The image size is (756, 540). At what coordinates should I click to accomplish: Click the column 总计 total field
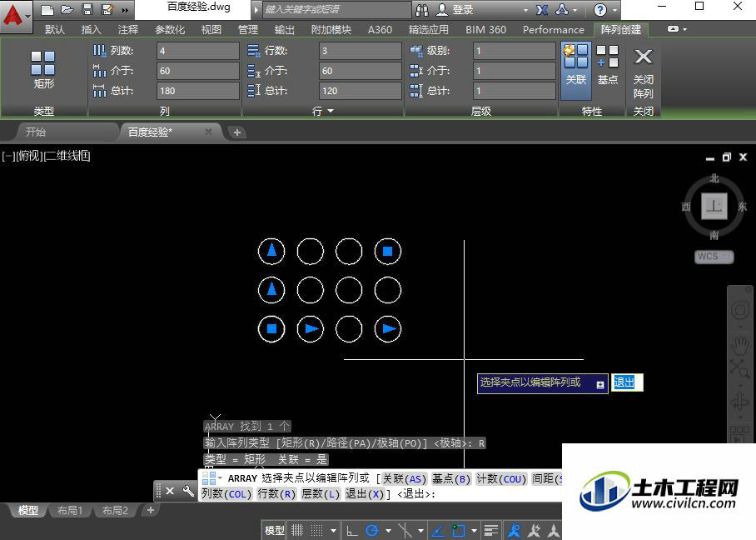(197, 91)
